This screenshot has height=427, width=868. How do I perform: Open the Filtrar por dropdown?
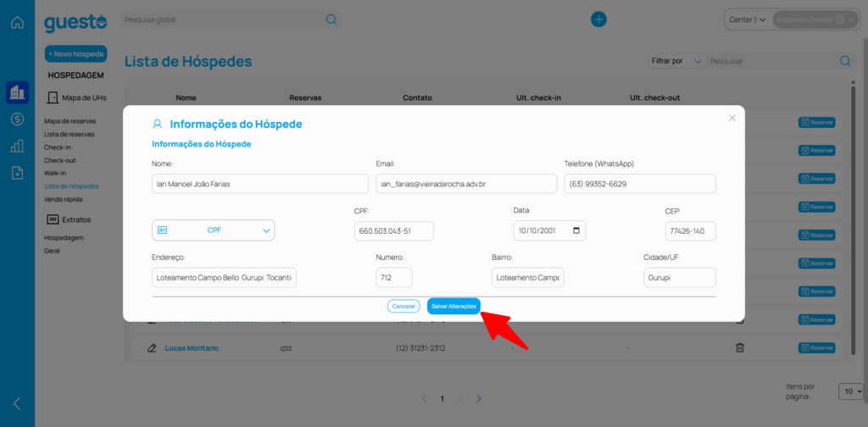point(676,61)
